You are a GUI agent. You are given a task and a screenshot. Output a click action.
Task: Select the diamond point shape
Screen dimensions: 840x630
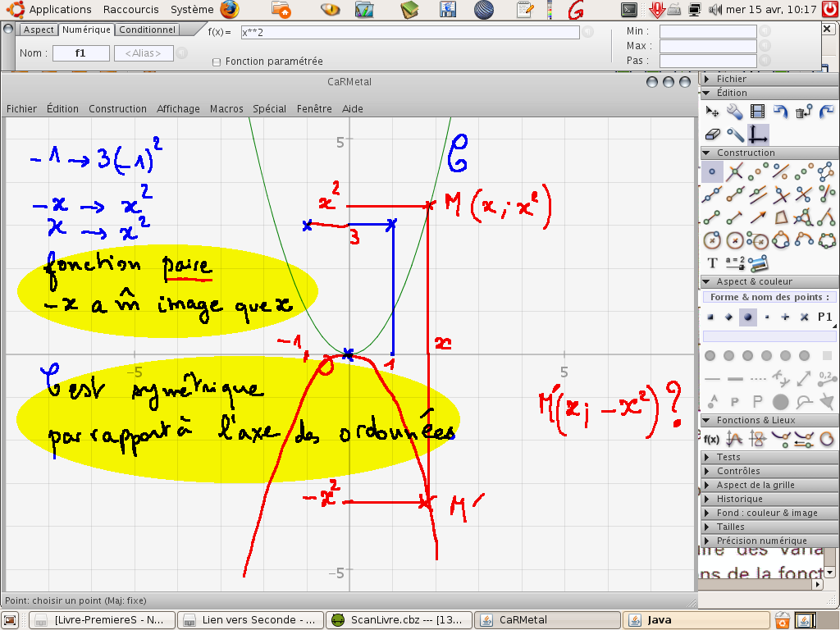[728, 317]
